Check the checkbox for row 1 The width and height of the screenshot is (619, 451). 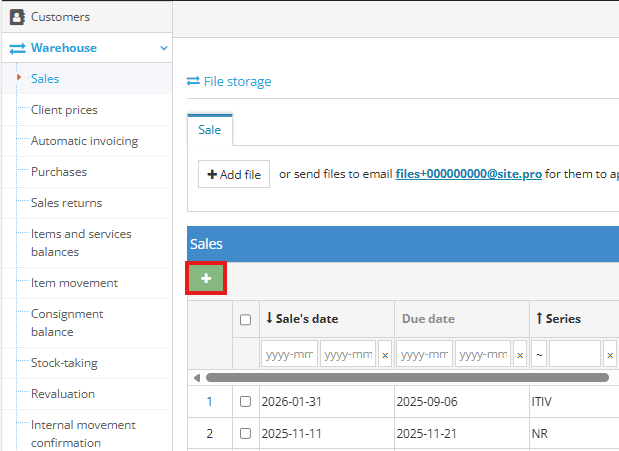[246, 402]
